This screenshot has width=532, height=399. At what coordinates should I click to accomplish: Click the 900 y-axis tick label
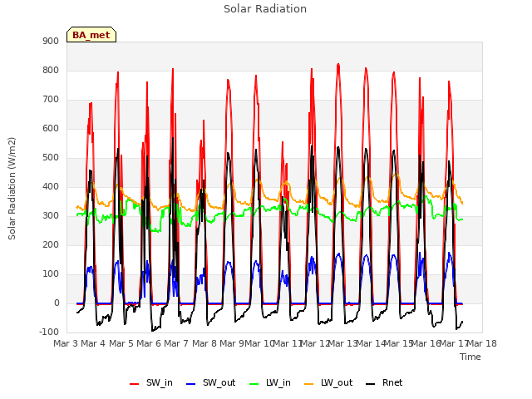[51, 41]
